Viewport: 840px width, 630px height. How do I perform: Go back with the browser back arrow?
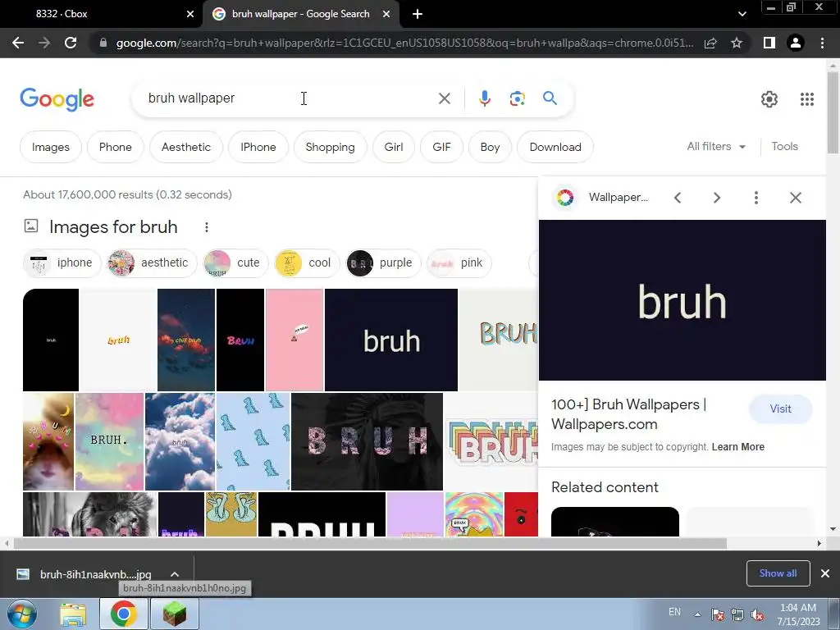(18, 43)
